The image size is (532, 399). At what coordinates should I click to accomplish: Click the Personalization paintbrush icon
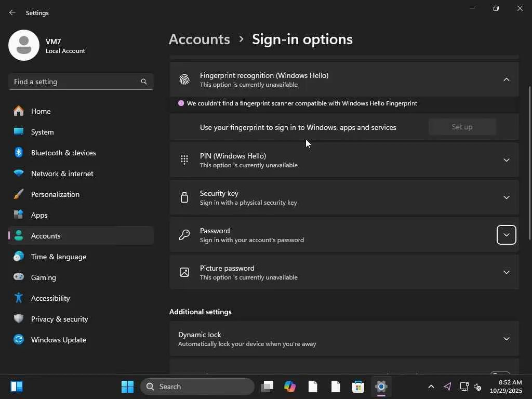click(x=19, y=194)
